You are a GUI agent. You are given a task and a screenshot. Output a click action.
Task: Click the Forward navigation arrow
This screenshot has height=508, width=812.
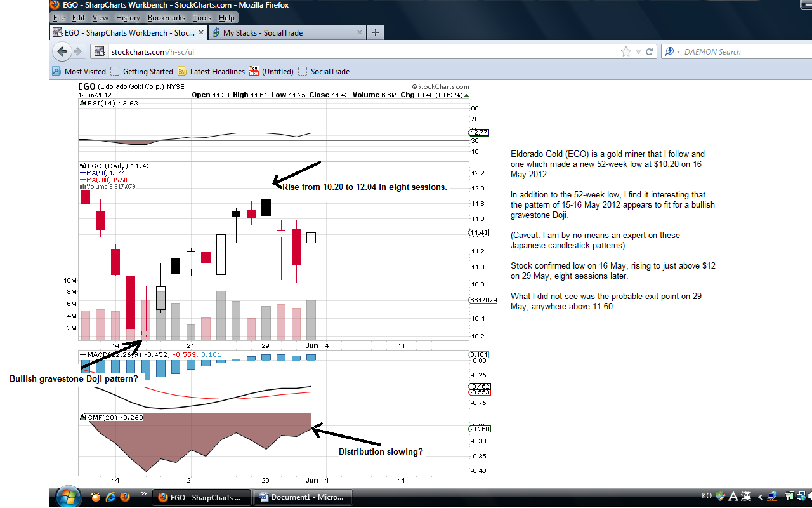coord(78,52)
